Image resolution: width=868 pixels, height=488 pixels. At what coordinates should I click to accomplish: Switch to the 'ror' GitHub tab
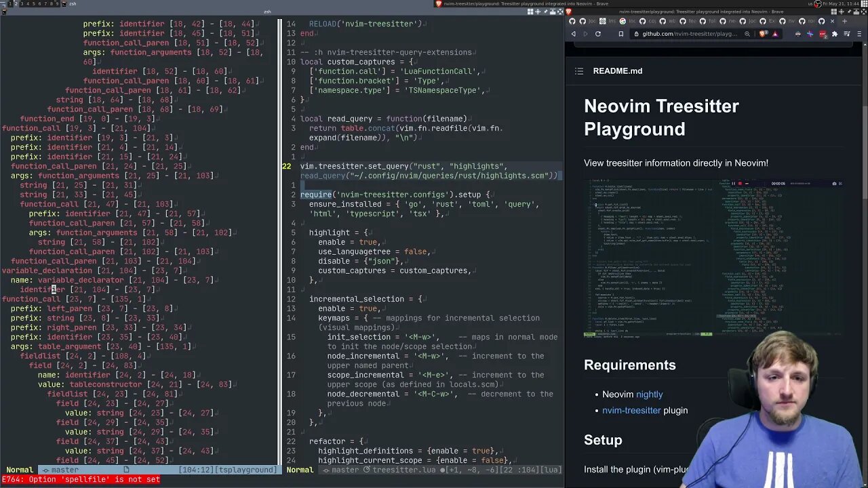[807, 21]
